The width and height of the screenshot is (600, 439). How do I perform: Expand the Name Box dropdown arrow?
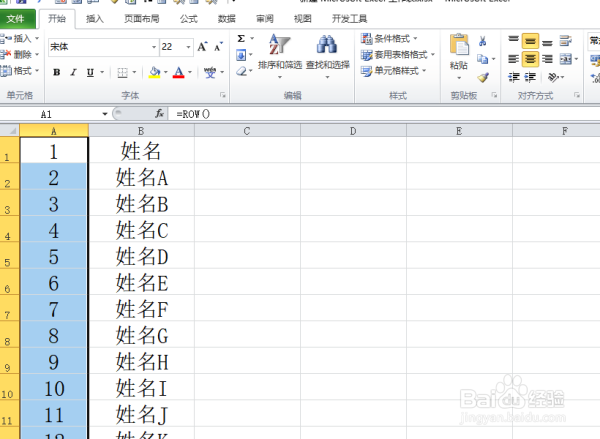click(x=105, y=114)
